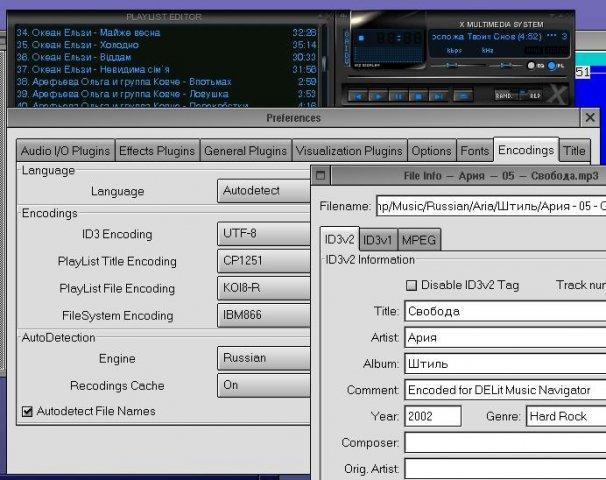
Task: Click the Album field containing Штиль
Action: [505, 364]
